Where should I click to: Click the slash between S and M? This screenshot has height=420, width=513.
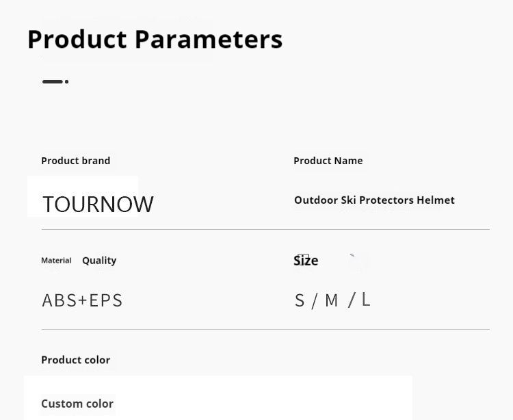(x=315, y=301)
